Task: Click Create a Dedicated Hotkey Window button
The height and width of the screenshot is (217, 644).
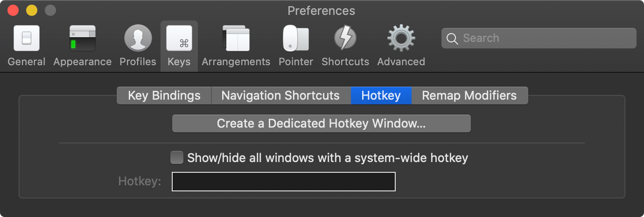Action: point(322,123)
